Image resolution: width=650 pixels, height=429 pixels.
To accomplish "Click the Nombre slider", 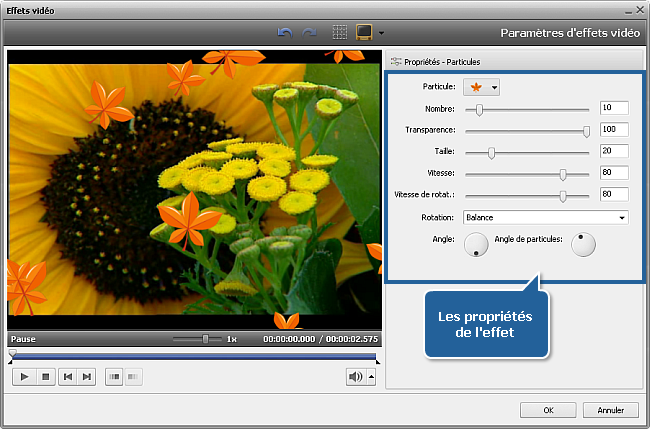I will (480, 109).
